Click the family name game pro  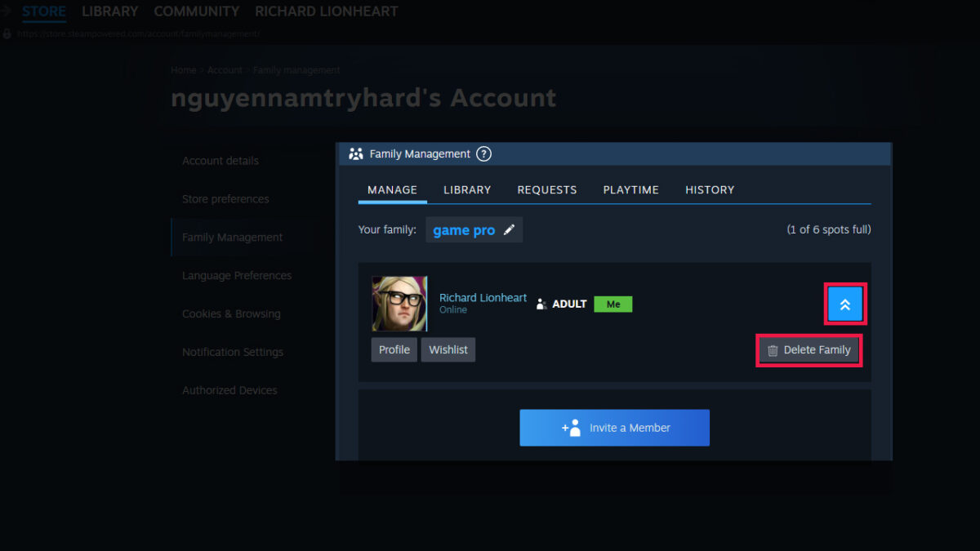(464, 230)
